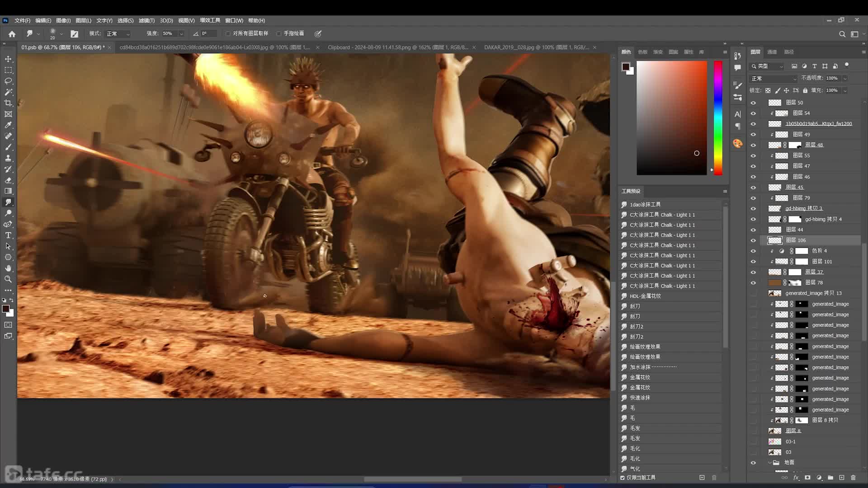Image resolution: width=868 pixels, height=488 pixels.
Task: Select the Path Selection tool
Action: pos(8,246)
